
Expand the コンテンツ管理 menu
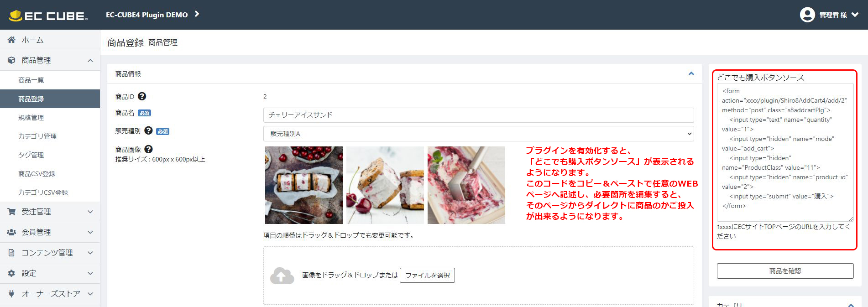pyautogui.click(x=50, y=253)
